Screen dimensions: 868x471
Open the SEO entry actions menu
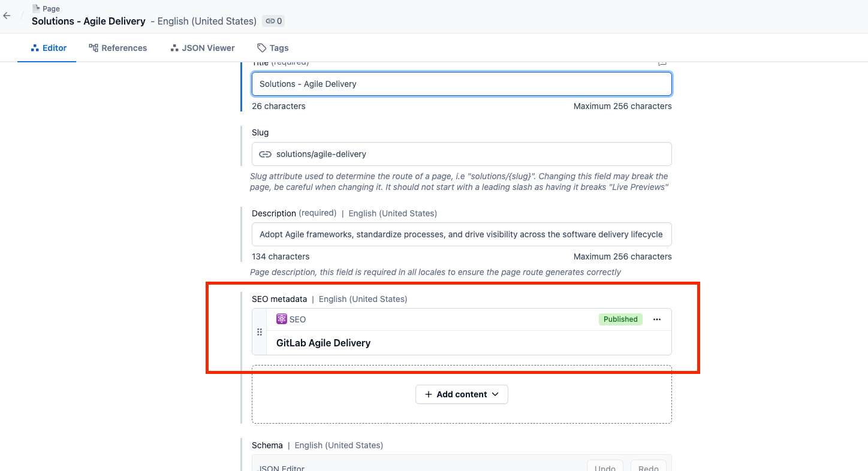tap(657, 319)
